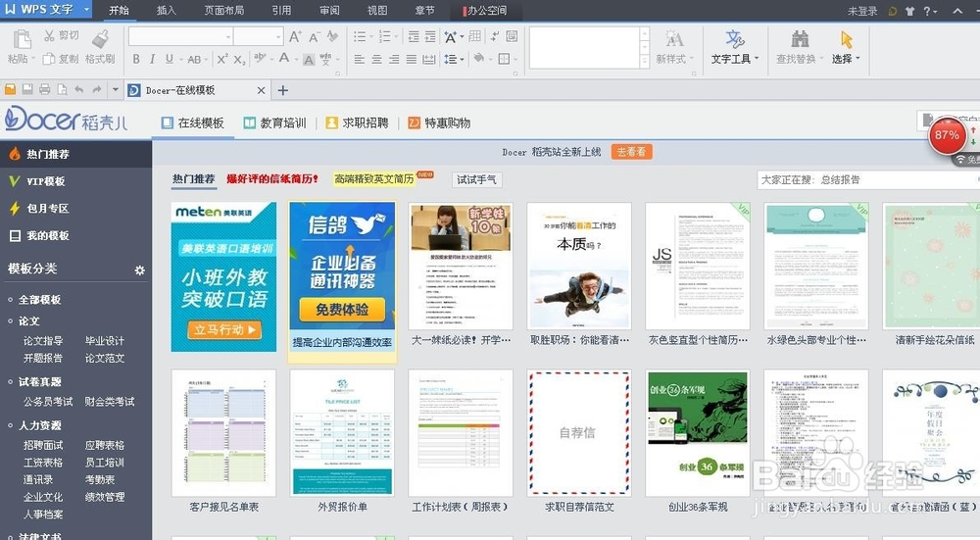The width and height of the screenshot is (980, 540).
Task: Open the 求职自荐信范文 template thumbnail
Action: point(579,432)
